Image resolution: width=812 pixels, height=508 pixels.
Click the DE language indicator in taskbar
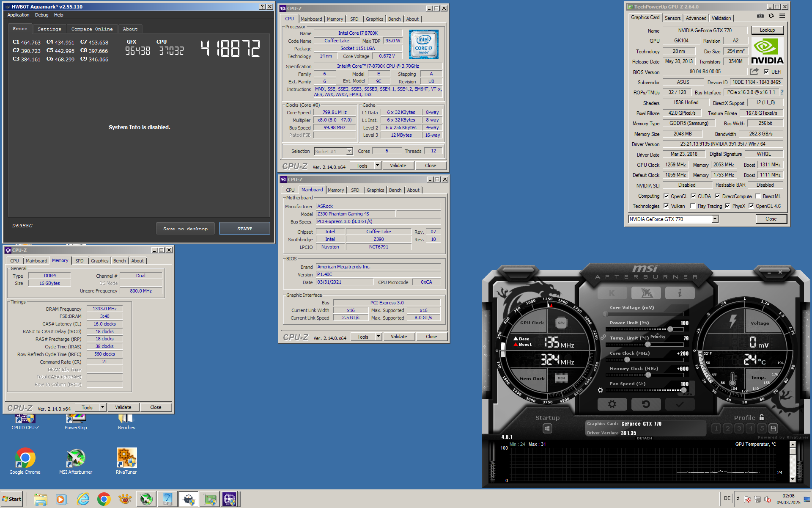[727, 498]
